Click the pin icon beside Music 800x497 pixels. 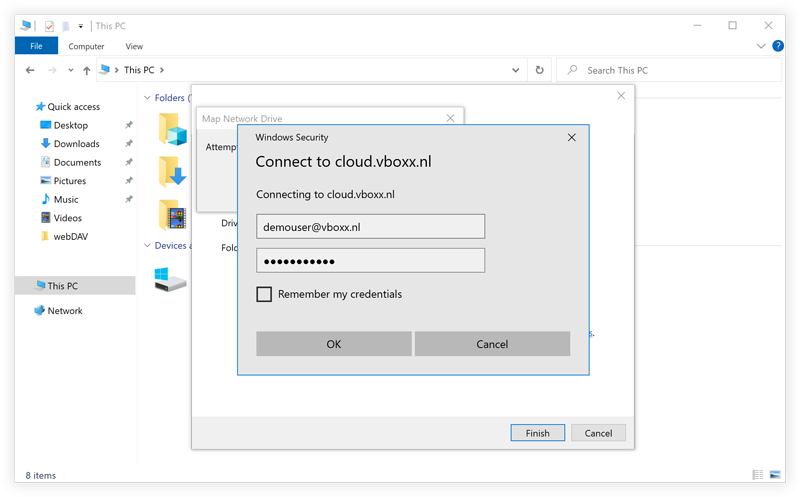129,199
